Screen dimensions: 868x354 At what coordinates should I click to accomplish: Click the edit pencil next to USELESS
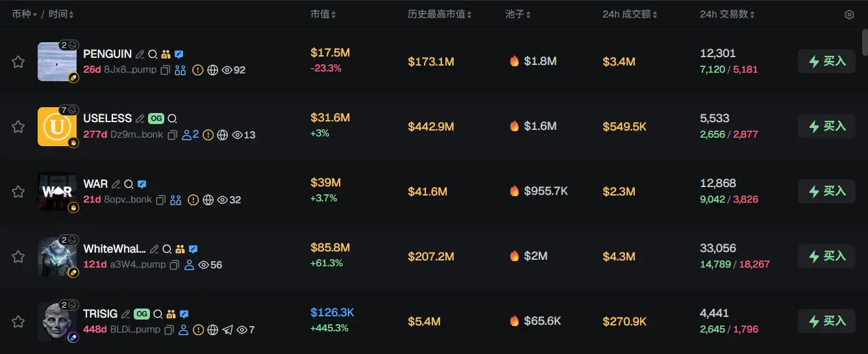pyautogui.click(x=140, y=119)
